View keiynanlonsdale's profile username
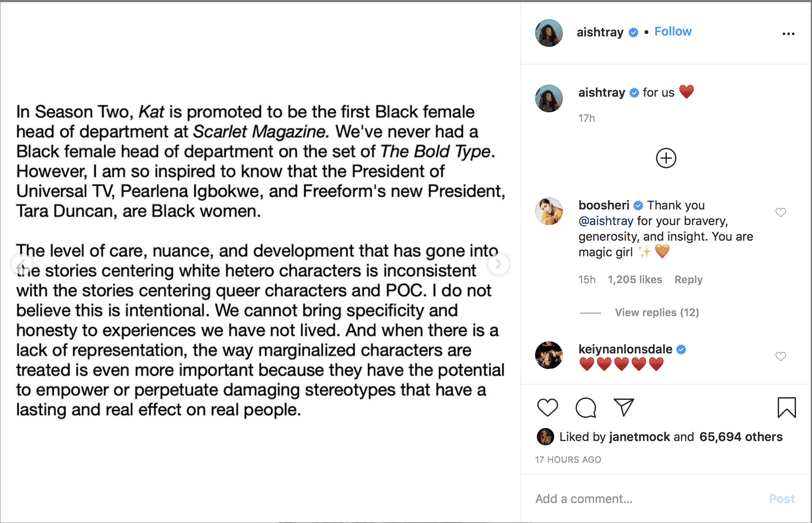This screenshot has width=812, height=523. pos(625,349)
